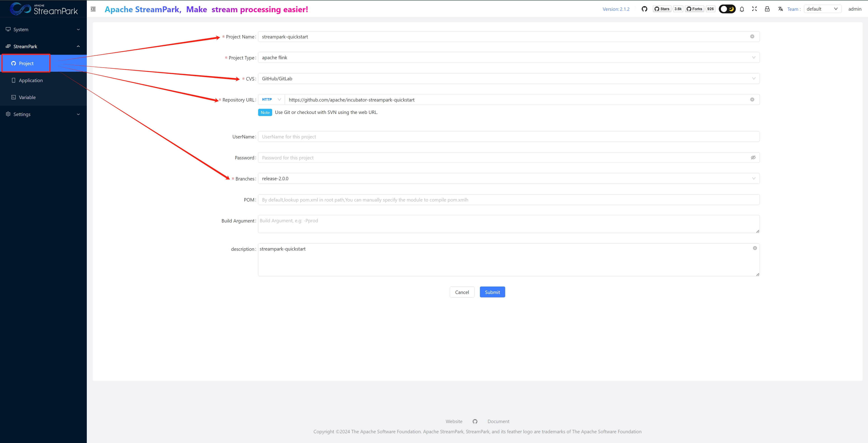The width and height of the screenshot is (868, 443).
Task: Expand the Settings sidebar menu
Action: tap(43, 114)
